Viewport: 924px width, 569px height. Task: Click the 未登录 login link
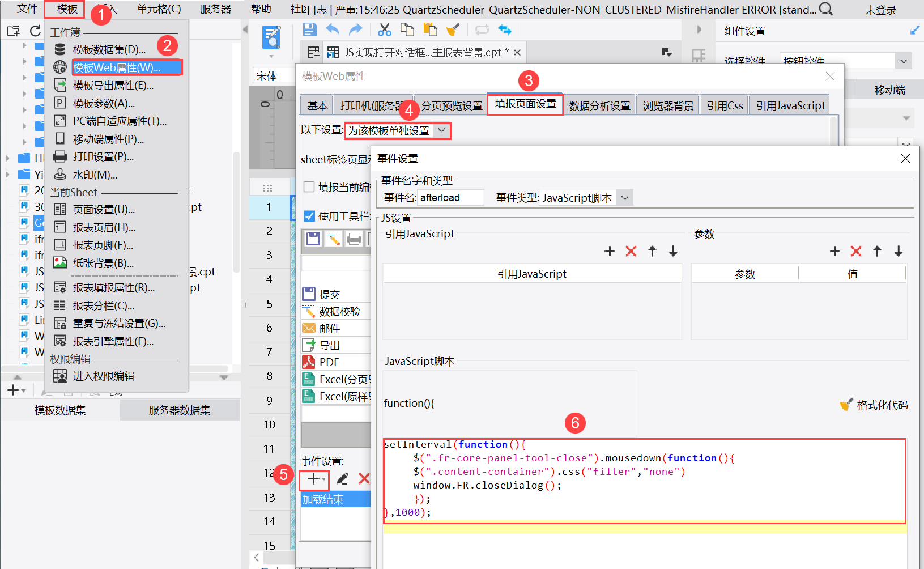[x=881, y=10]
